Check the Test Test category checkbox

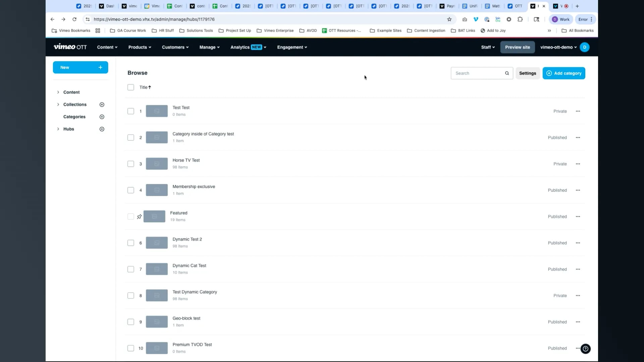(x=131, y=111)
